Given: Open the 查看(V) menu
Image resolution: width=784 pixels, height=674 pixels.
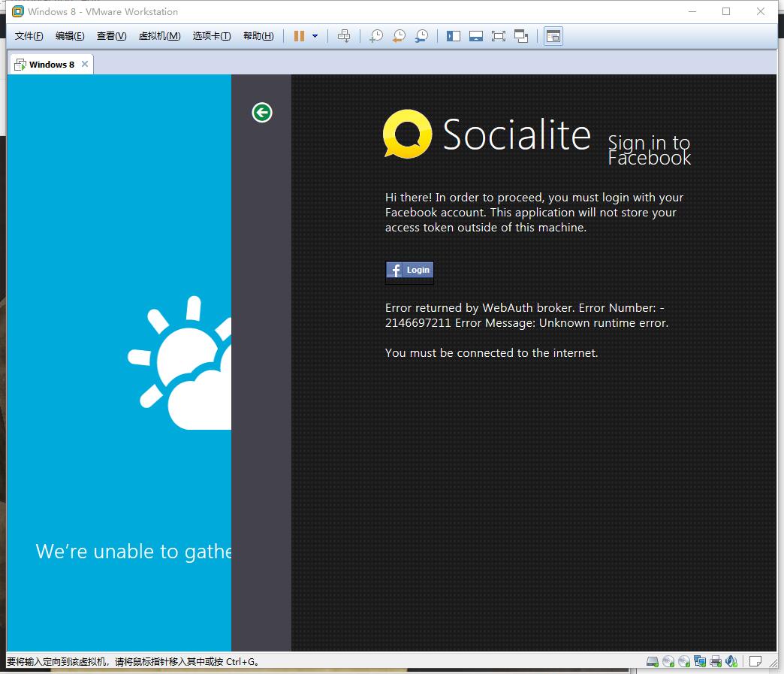Looking at the screenshot, I should tap(111, 36).
